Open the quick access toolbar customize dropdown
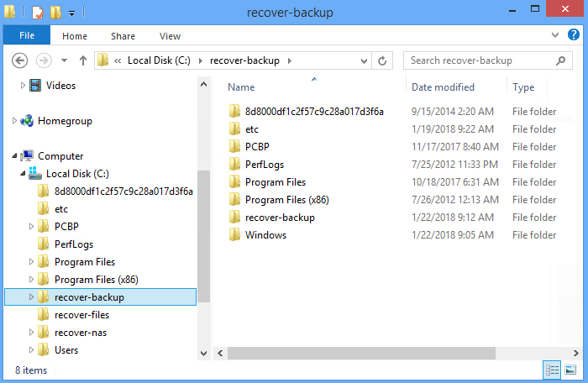 click(x=71, y=13)
